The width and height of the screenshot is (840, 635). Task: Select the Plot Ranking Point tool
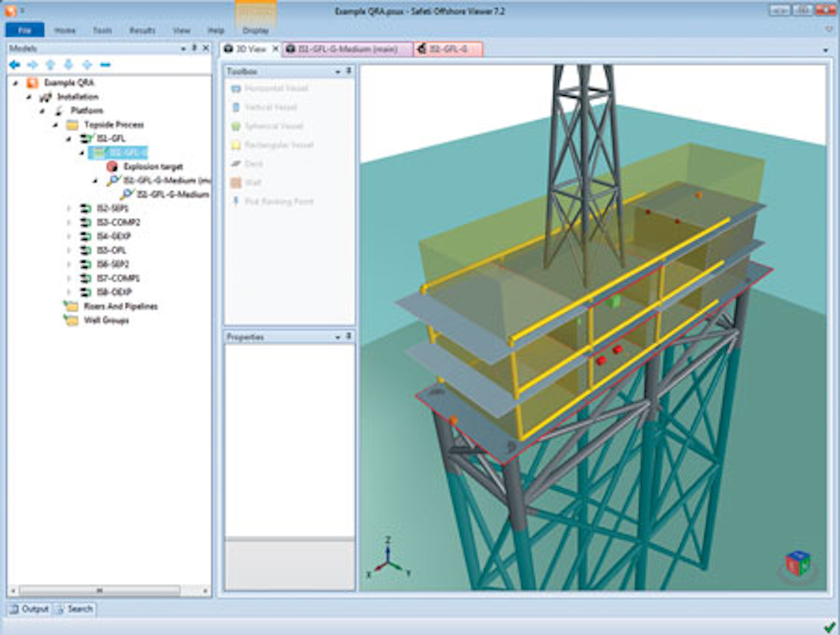(x=272, y=201)
